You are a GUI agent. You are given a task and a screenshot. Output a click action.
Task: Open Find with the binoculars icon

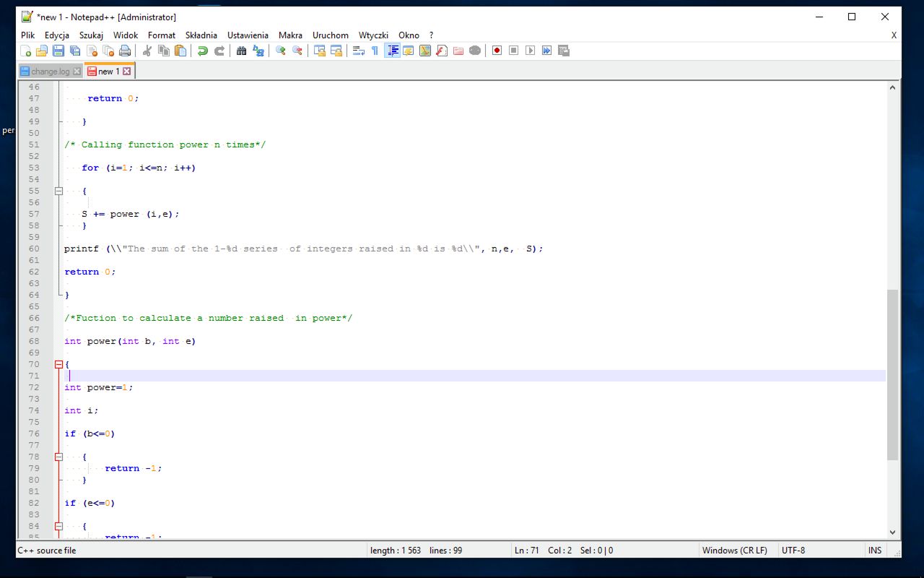[242, 51]
